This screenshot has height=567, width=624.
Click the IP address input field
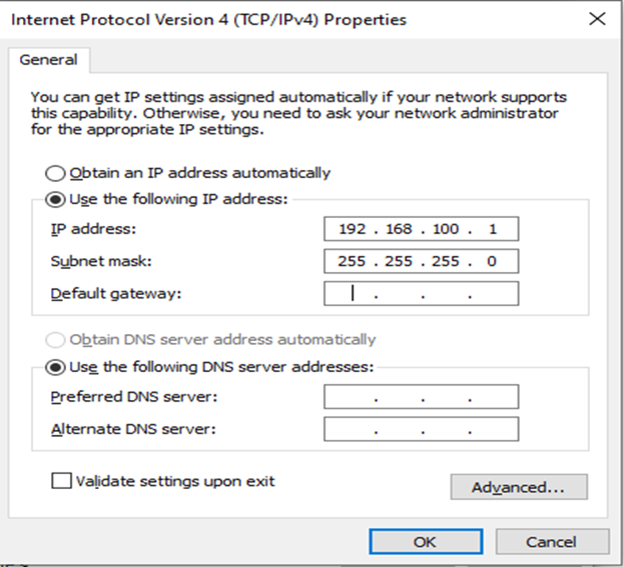pyautogui.click(x=421, y=229)
